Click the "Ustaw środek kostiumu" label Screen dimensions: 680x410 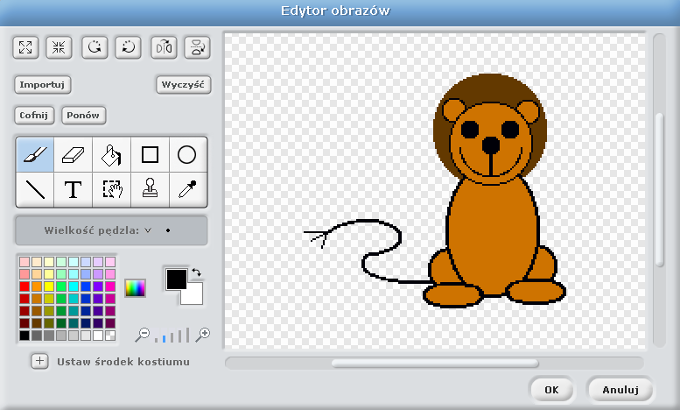point(123,362)
